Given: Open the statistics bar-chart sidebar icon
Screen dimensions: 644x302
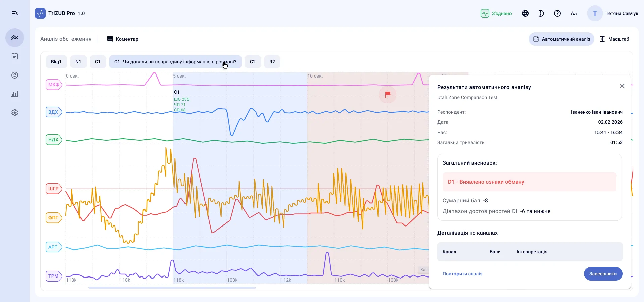Looking at the screenshot, I should coord(15,94).
